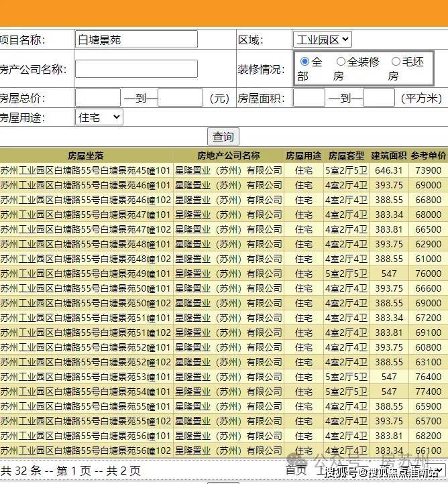
Task: Select the address row 白塘景苑55幢101
Action: pyautogui.click(x=86, y=406)
